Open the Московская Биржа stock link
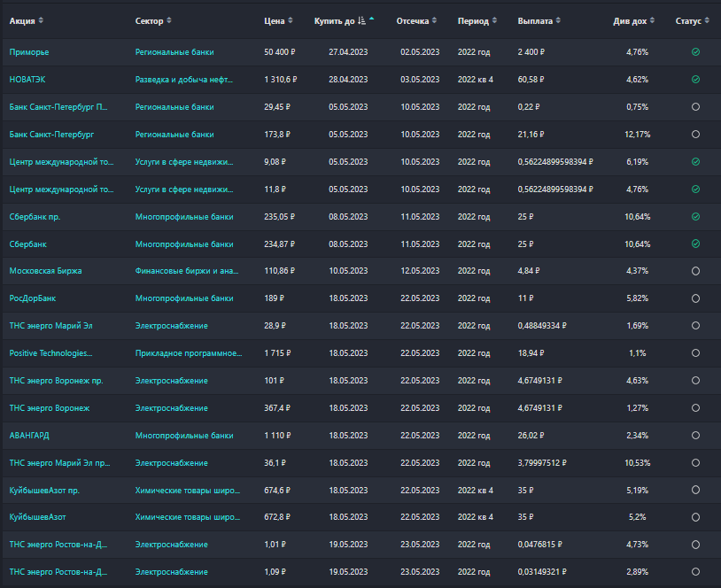 [45, 271]
